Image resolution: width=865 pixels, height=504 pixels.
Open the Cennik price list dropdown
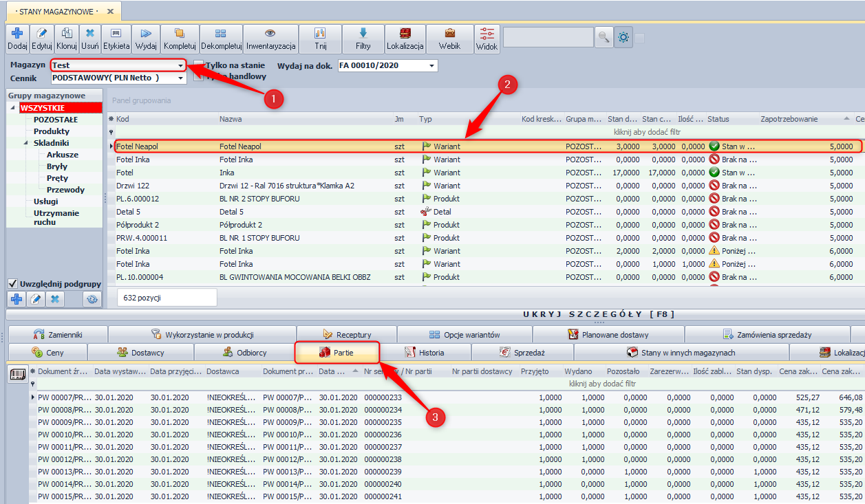181,78
